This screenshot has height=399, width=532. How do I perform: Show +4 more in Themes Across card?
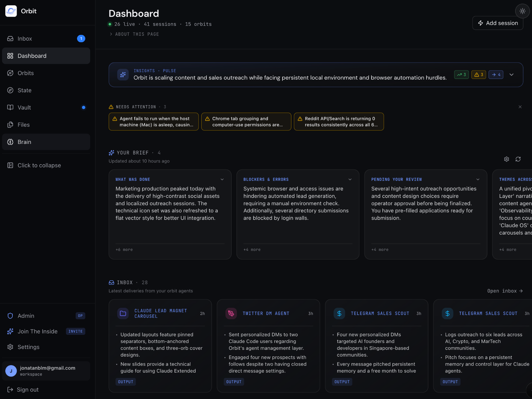point(508,250)
